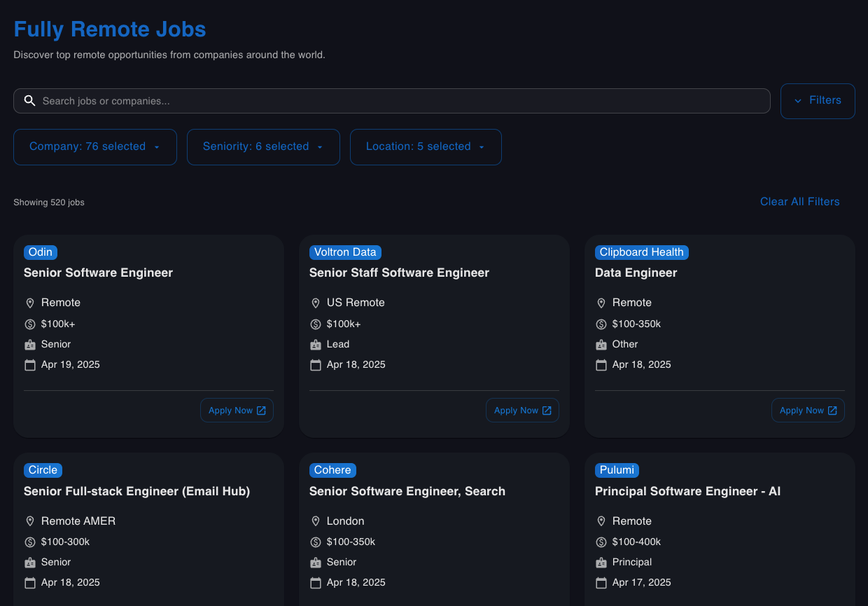Click Senior Software Engineer, Search title
This screenshot has width=868, height=606.
pos(407,491)
